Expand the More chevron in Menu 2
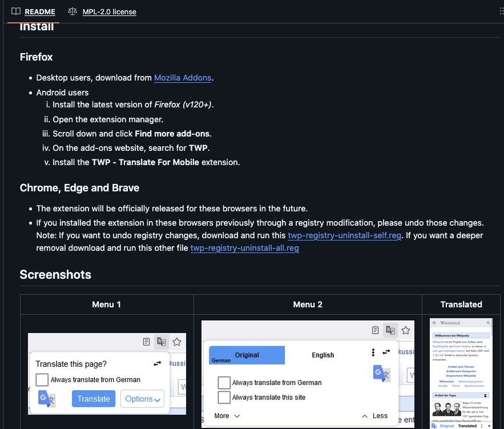This screenshot has width=504, height=429. [x=227, y=416]
